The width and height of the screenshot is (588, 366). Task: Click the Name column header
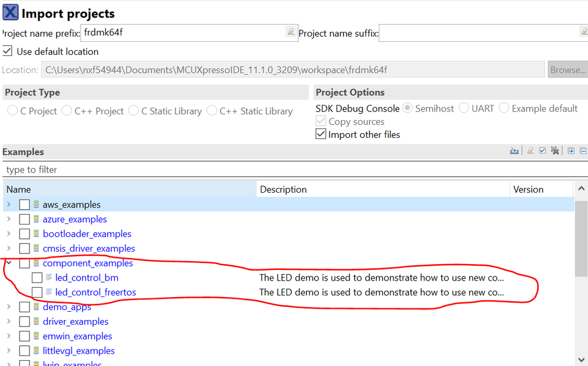[130, 189]
